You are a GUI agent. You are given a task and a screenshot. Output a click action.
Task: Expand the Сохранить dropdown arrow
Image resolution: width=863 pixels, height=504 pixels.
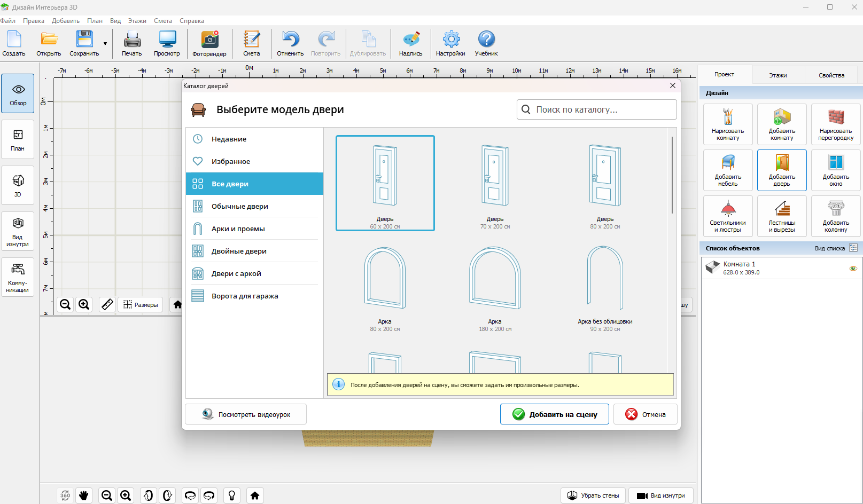point(105,44)
